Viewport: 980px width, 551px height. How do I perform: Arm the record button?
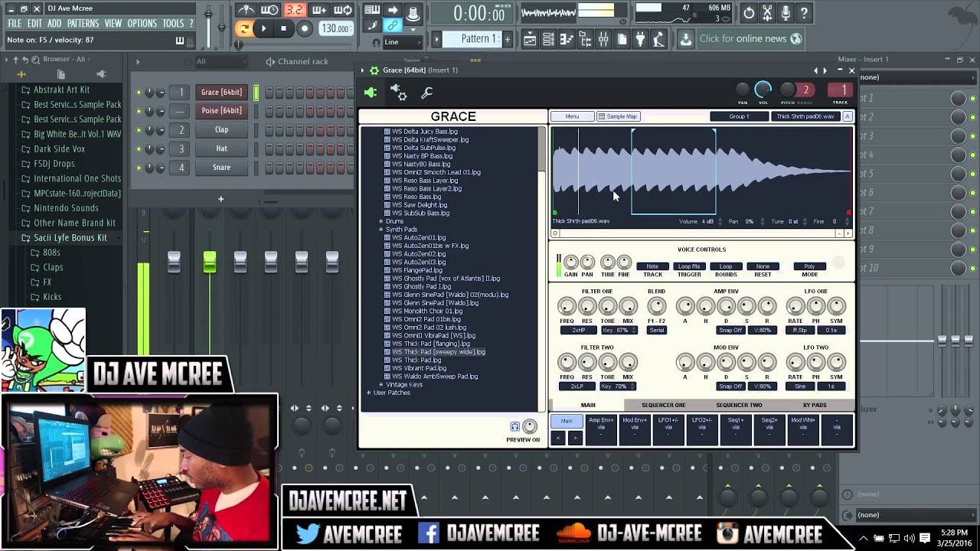pyautogui.click(x=304, y=28)
